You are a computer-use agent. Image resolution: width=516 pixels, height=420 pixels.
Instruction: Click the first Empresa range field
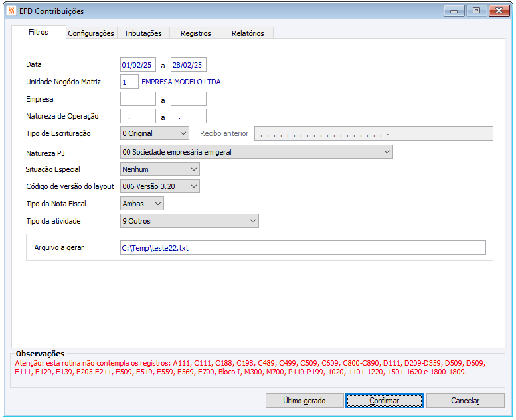tap(138, 99)
